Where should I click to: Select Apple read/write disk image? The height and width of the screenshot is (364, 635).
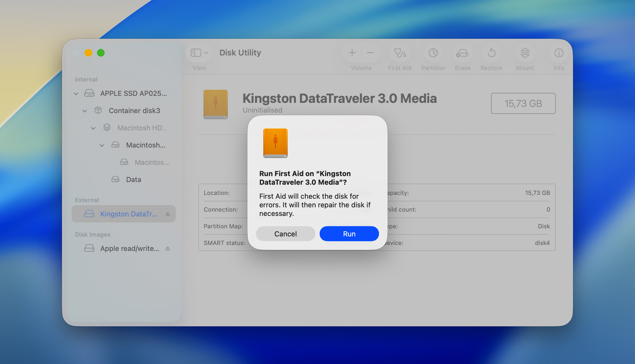point(124,248)
